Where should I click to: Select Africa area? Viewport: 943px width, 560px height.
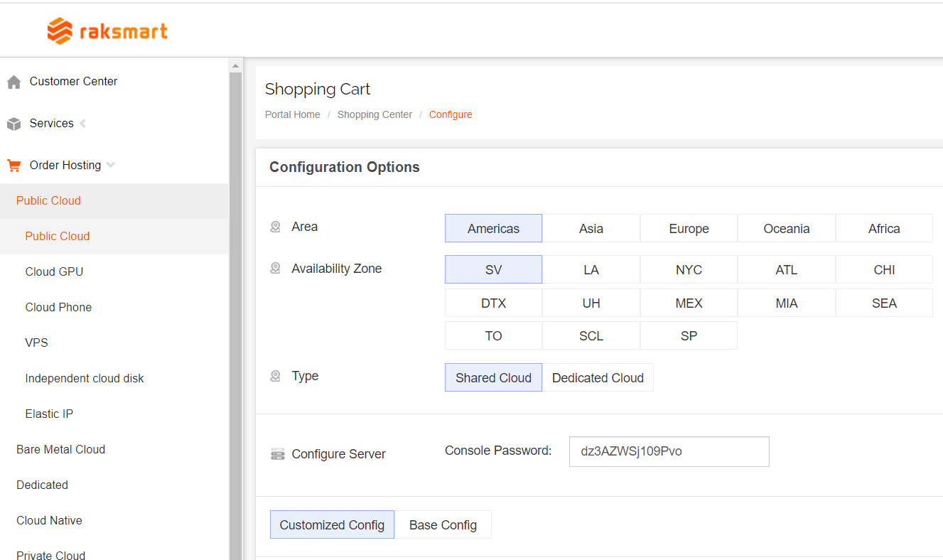point(884,228)
